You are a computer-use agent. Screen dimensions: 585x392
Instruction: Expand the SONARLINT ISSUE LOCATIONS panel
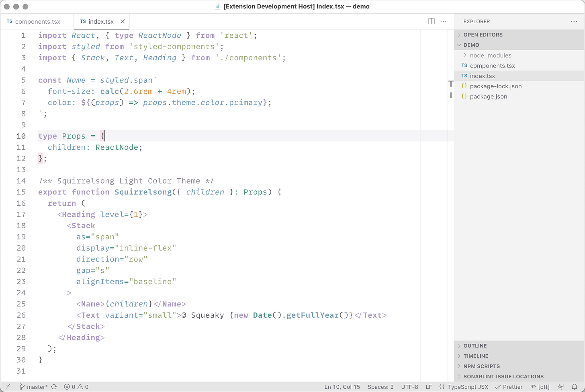520,376
